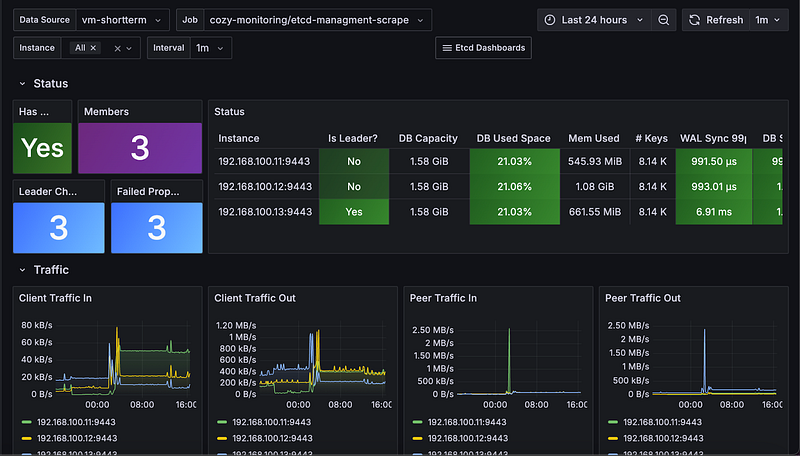
Task: Click the clock icon in time picker
Action: pyautogui.click(x=549, y=20)
